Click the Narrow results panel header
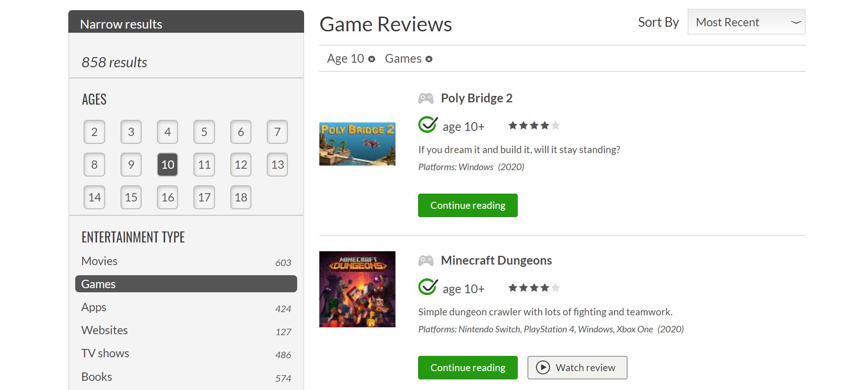The height and width of the screenshot is (390, 868). tap(186, 22)
